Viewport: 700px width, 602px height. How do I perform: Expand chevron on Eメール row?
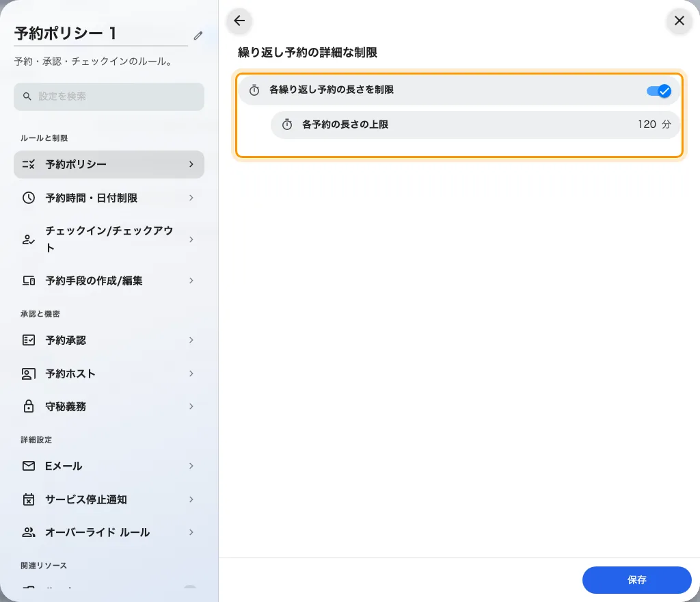(191, 466)
